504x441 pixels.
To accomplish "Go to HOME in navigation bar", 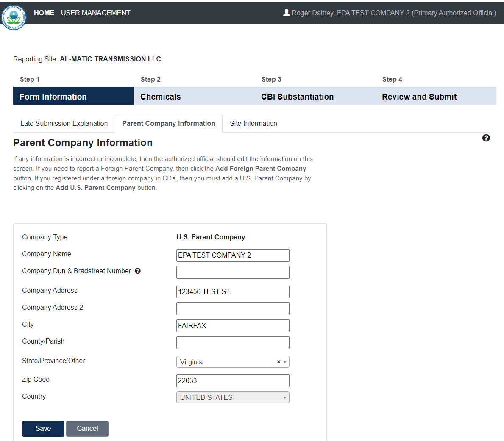I will 44,13.
